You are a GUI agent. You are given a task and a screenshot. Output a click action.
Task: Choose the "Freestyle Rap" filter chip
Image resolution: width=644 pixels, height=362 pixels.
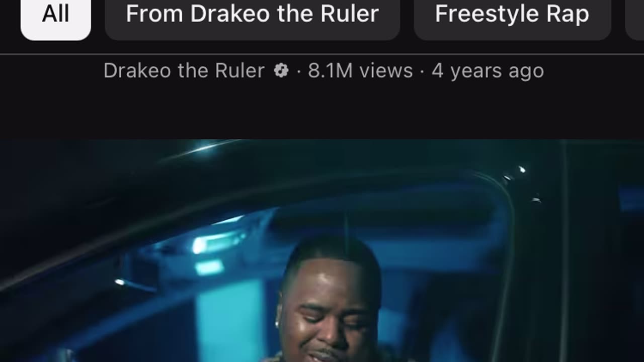[x=512, y=15]
